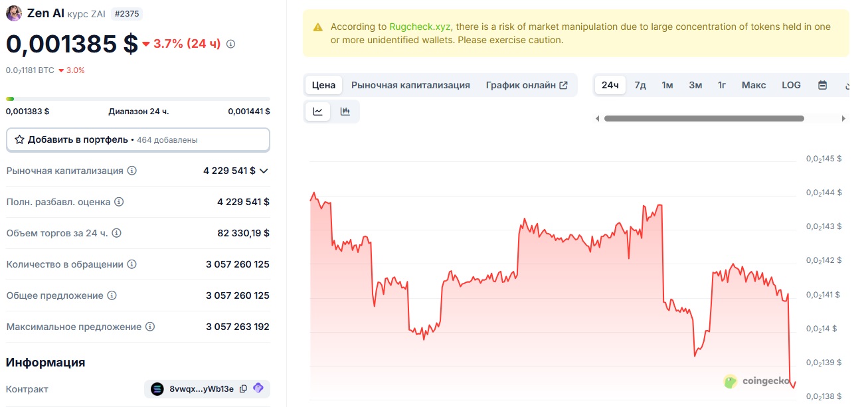868x407 pixels.
Task: Click the 0,0₂138 $ y-axis label
Action: tap(824, 397)
